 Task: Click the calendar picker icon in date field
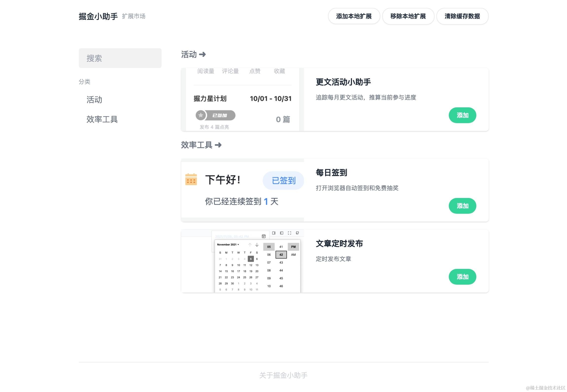(264, 236)
